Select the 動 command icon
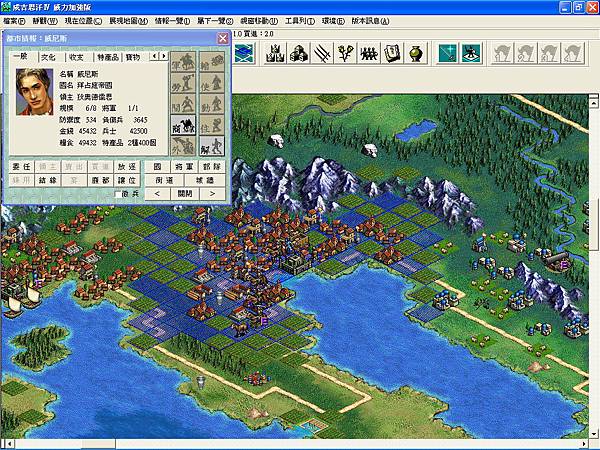This screenshot has width=600, height=450. click(x=212, y=104)
